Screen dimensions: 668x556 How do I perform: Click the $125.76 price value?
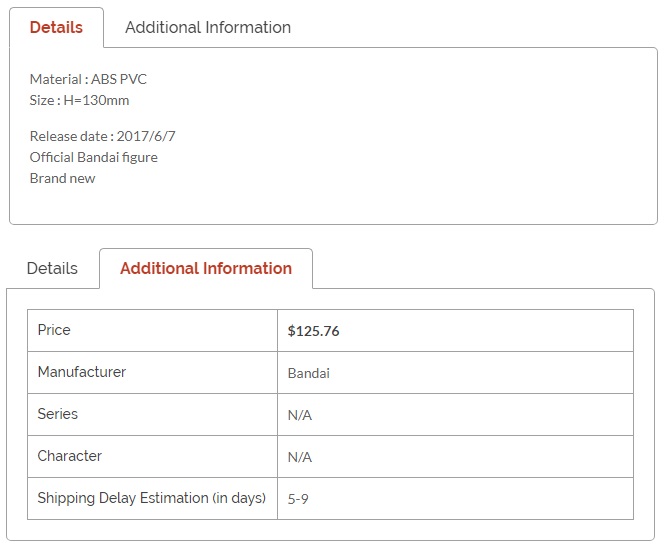click(314, 331)
